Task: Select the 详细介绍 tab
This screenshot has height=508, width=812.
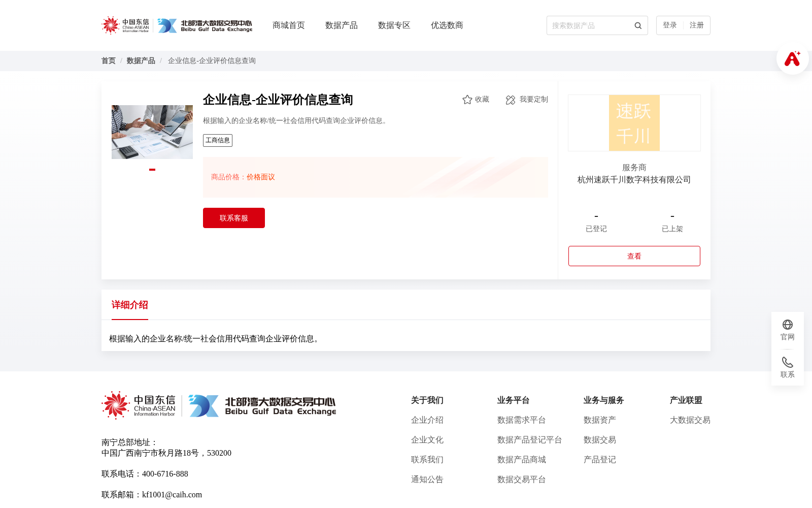Action: point(130,305)
